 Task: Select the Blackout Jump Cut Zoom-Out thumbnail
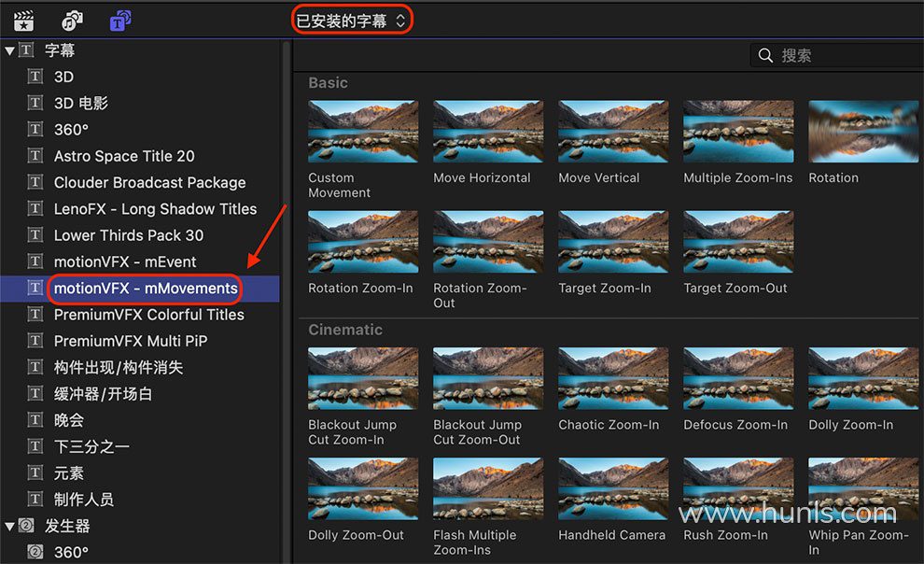[488, 378]
